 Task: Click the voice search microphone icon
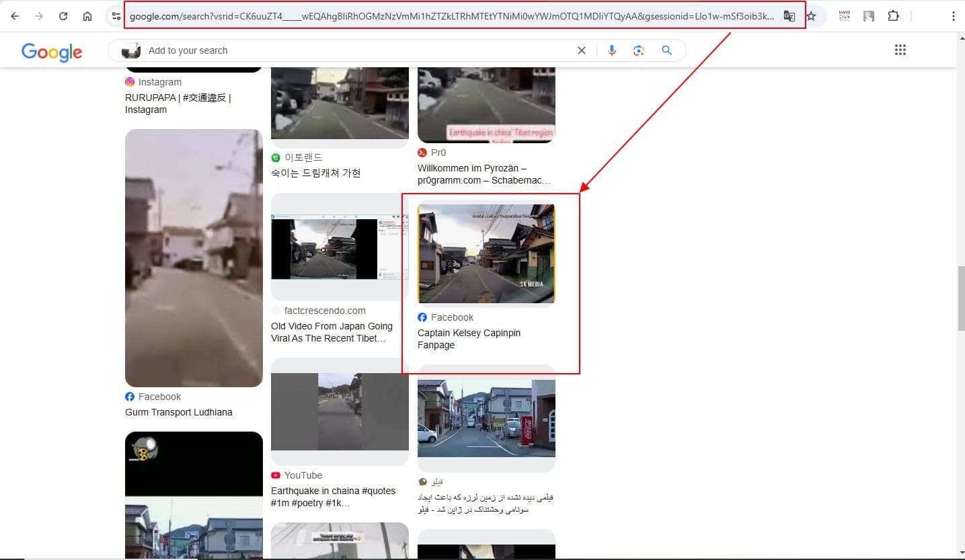(611, 50)
